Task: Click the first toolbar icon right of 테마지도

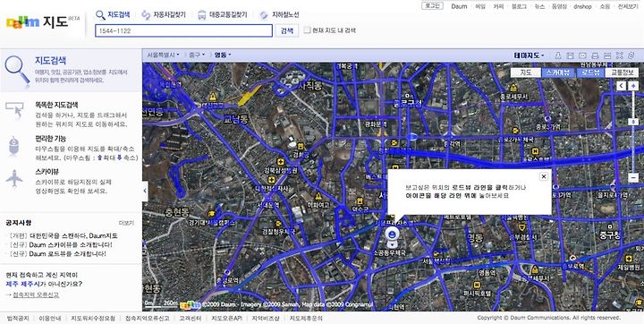Action: (x=558, y=55)
